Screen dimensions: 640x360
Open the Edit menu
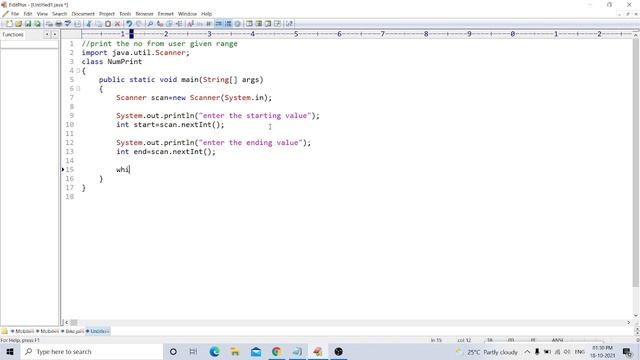pyautogui.click(x=28, y=14)
